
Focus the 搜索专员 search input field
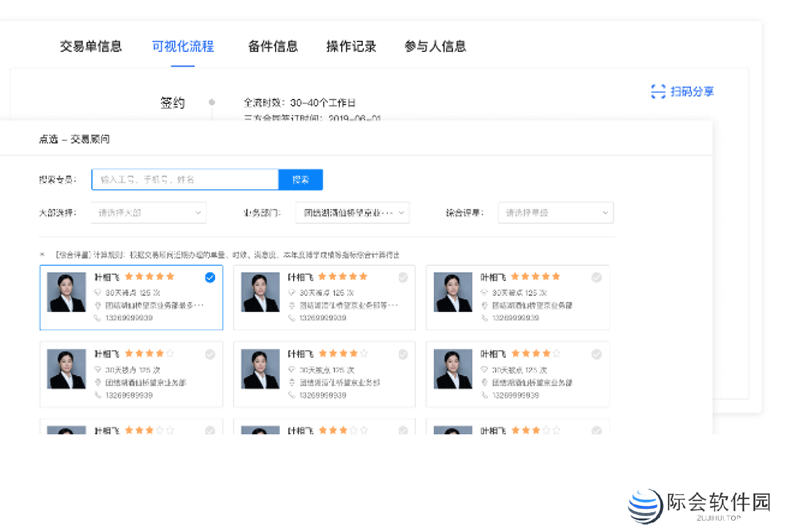[184, 180]
